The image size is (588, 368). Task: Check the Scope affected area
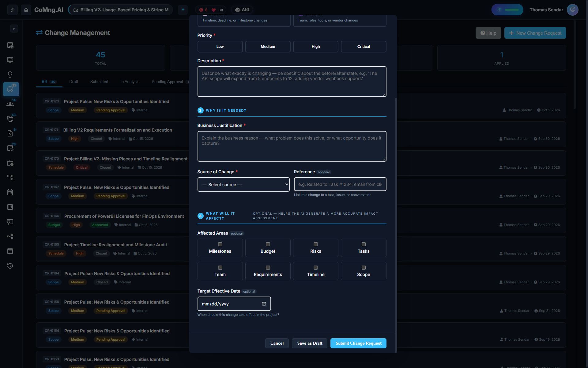[364, 268]
